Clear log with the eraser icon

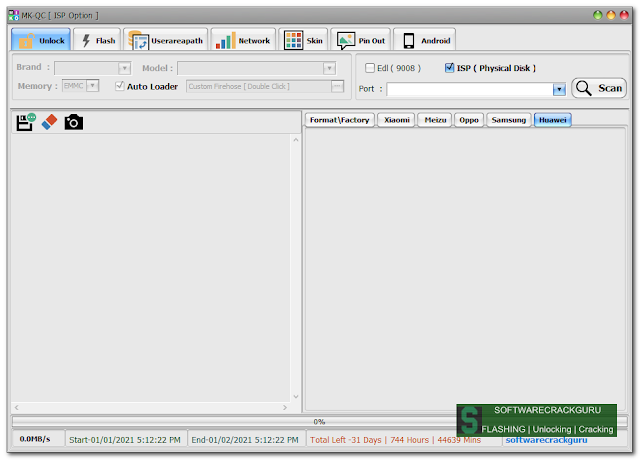[49, 122]
